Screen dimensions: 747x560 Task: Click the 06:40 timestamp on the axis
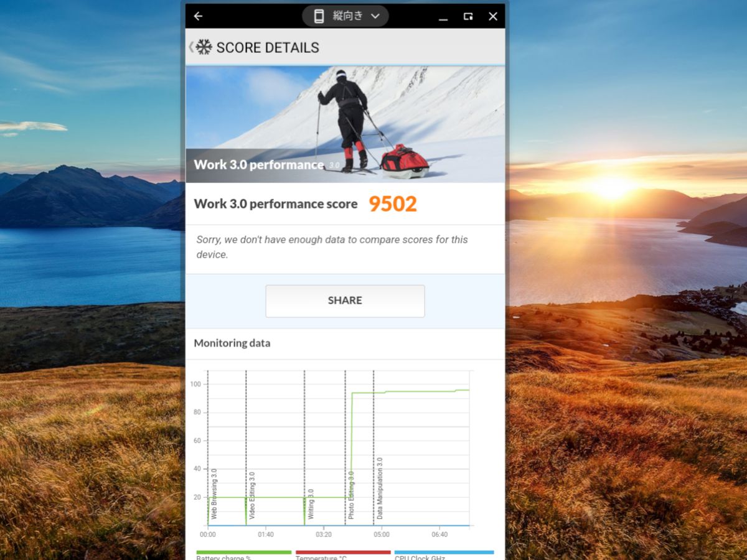[x=440, y=534]
